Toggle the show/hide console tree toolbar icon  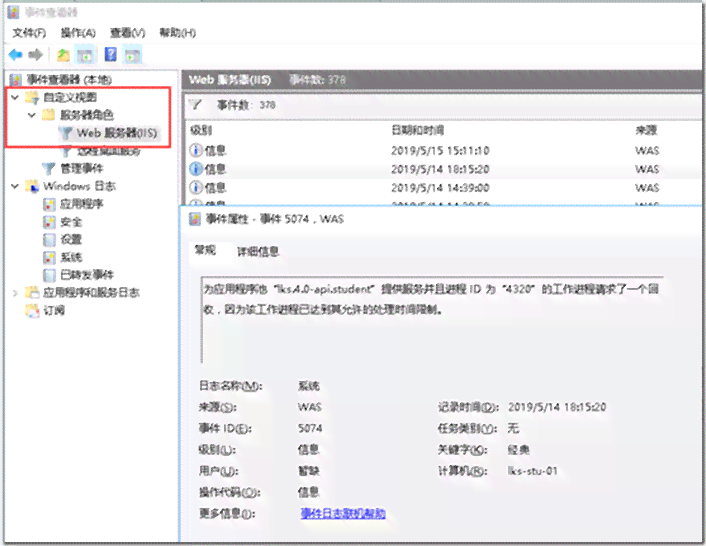[x=85, y=55]
